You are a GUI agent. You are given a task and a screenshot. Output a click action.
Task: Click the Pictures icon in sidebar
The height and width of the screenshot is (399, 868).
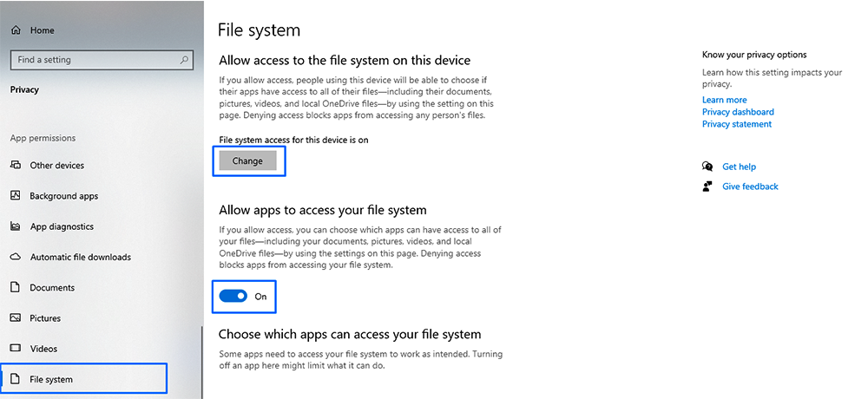point(16,317)
